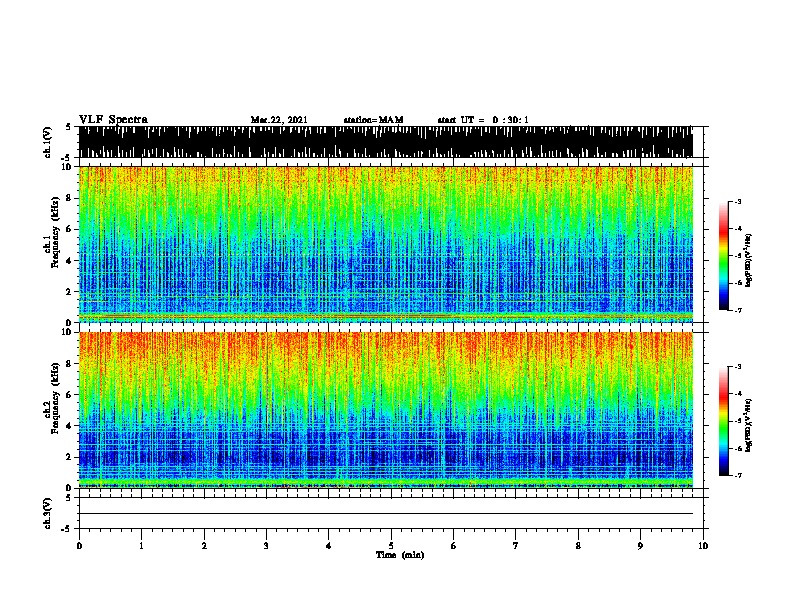
Task: Click the "-3" tick on ch.2 colorbar
Action: (x=737, y=367)
